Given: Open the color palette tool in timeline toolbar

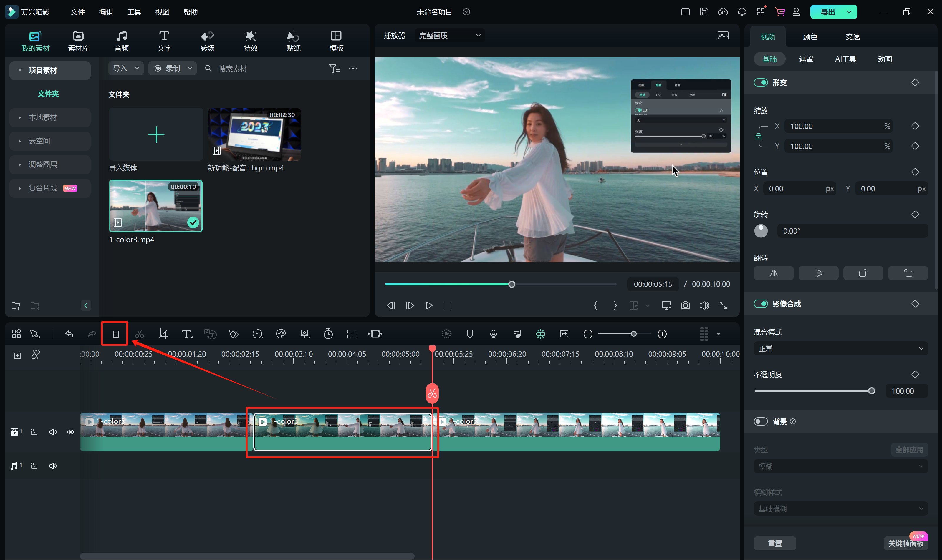Looking at the screenshot, I should pyautogui.click(x=281, y=334).
